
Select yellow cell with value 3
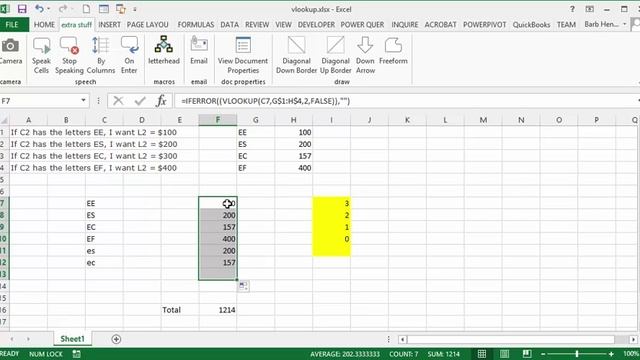[x=331, y=203]
